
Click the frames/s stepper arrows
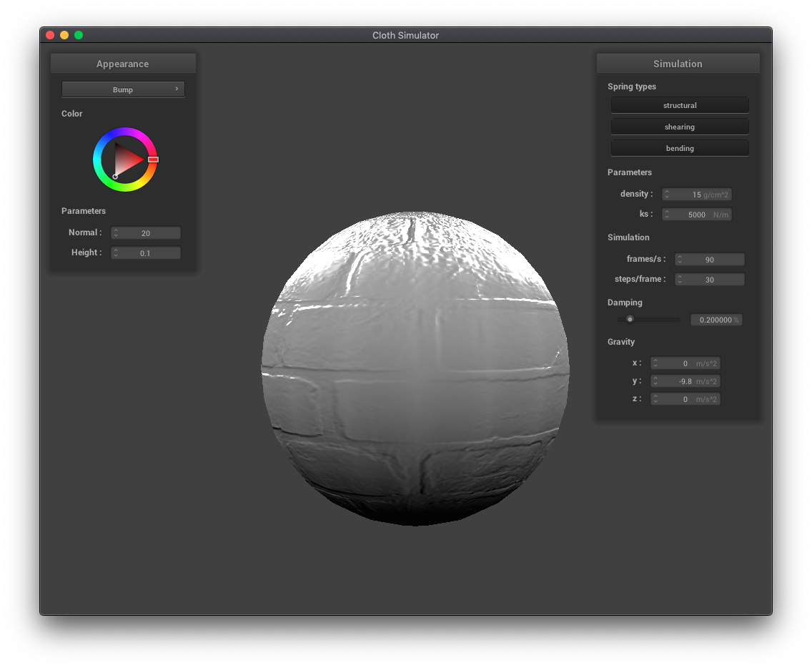680,259
